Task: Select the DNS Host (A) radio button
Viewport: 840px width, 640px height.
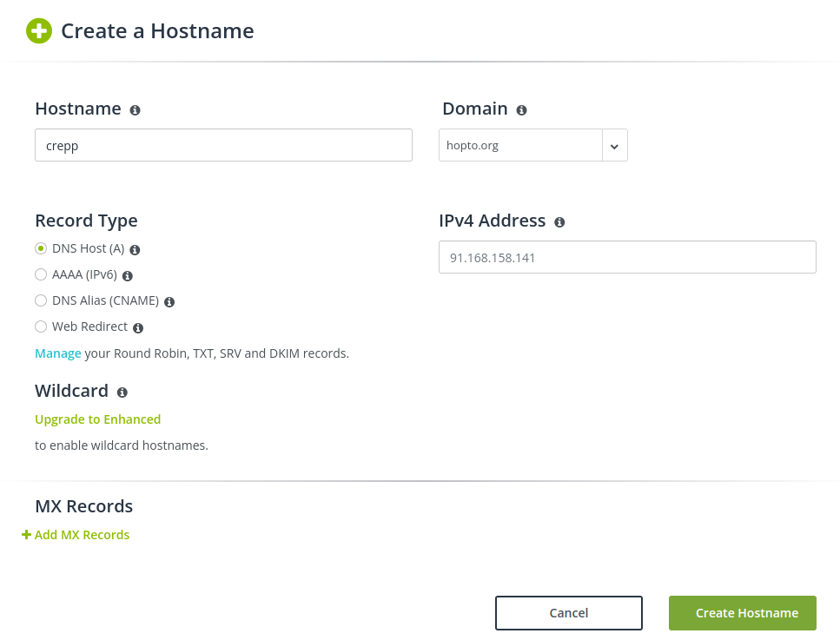Action: [41, 248]
